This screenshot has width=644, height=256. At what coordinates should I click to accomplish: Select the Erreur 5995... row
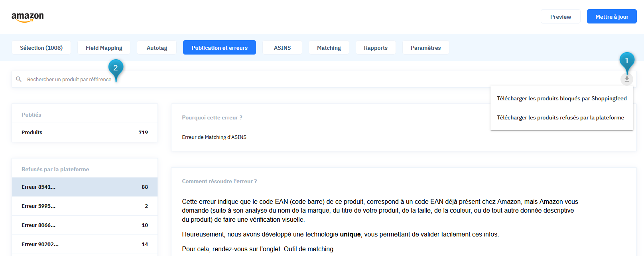click(85, 206)
